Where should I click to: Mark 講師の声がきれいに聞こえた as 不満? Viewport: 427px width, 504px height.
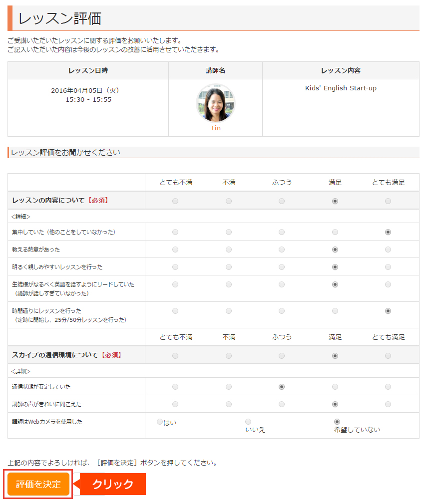click(x=228, y=404)
